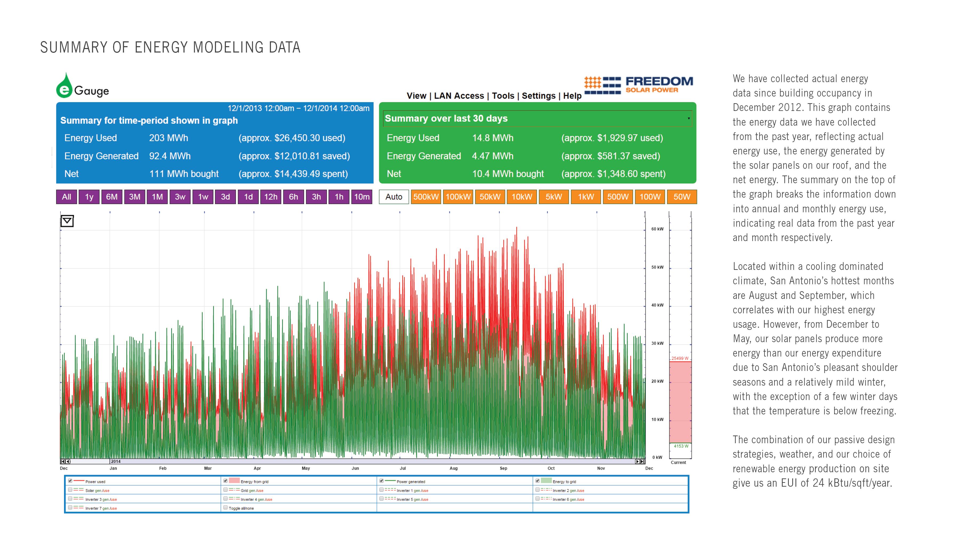Viewport: 960px width, 560px height.
Task: Enable the Solar gen./use checkbox
Action: point(70,490)
